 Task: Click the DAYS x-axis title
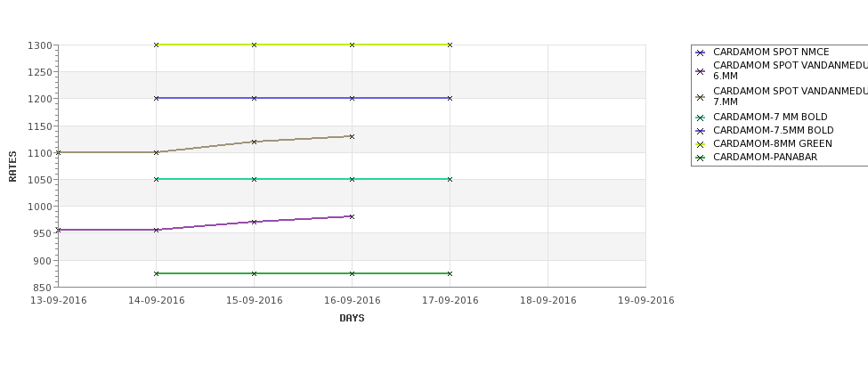(352, 319)
